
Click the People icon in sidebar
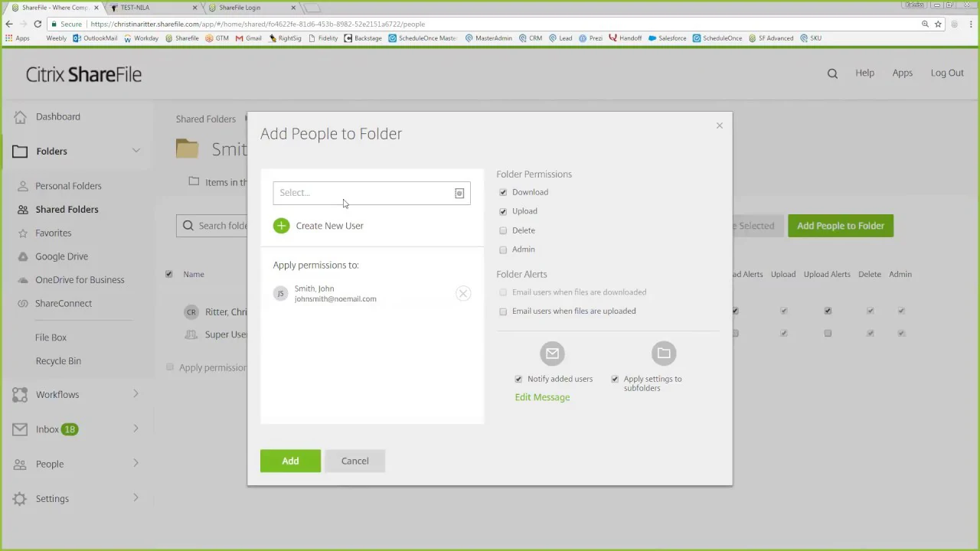click(20, 464)
